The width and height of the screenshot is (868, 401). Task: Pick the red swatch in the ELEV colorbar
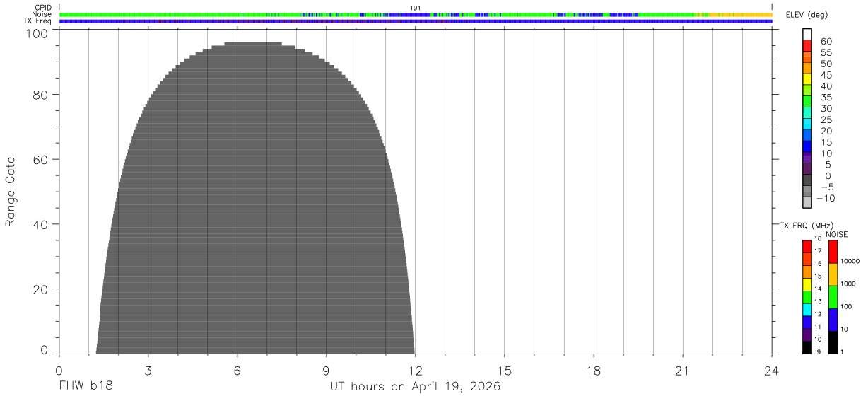(807, 45)
